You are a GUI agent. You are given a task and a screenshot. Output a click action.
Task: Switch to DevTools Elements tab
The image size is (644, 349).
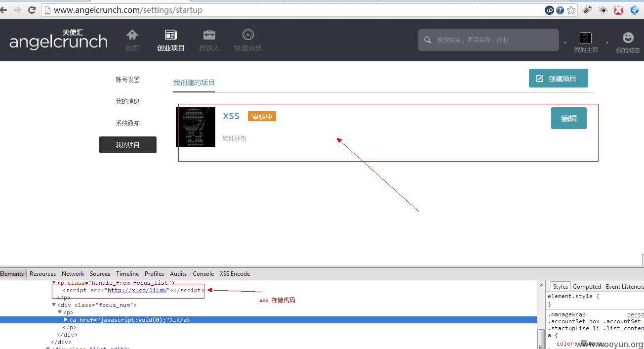[12, 274]
